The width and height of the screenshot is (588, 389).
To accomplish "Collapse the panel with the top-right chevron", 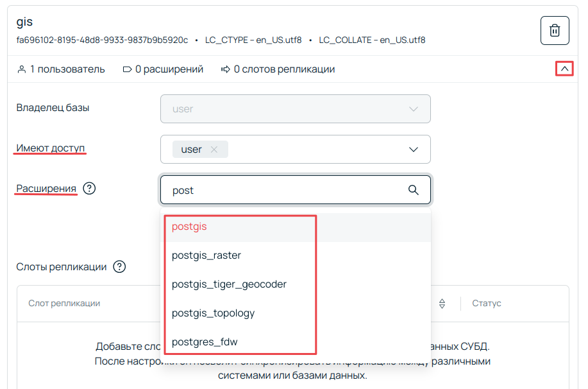I will (564, 69).
